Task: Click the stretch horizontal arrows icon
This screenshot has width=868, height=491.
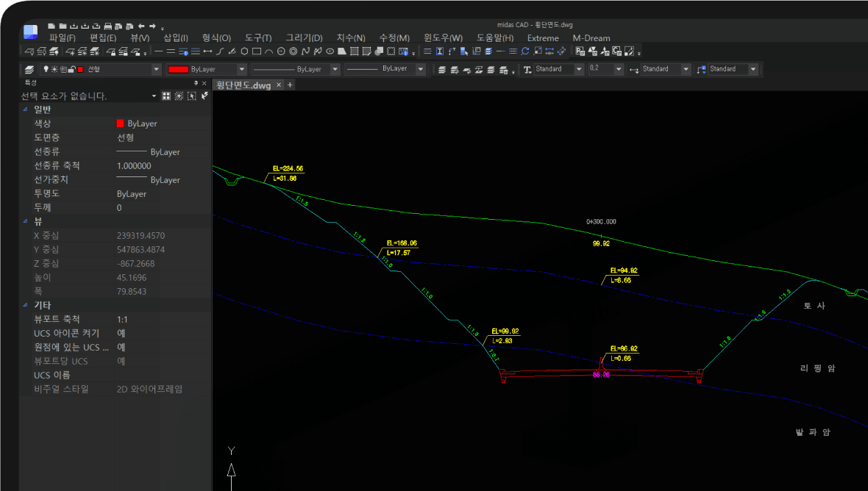Action: point(549,51)
